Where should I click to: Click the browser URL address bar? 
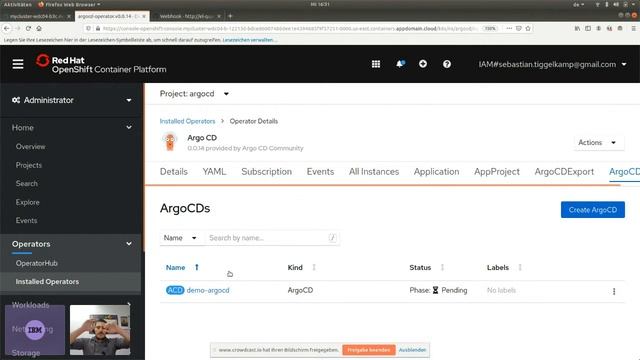pyautogui.click(x=290, y=28)
